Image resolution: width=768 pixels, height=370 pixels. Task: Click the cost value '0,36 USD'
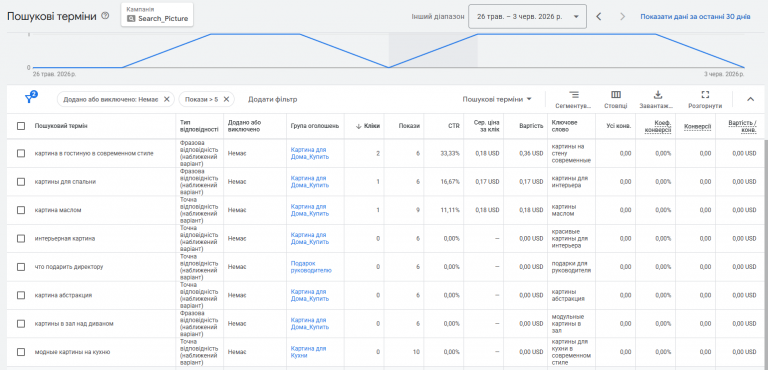click(x=531, y=153)
